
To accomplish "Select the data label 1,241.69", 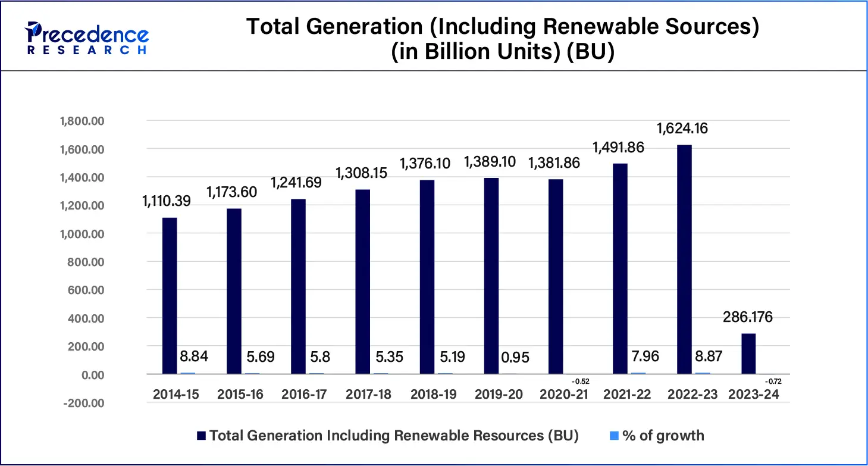I will point(296,183).
